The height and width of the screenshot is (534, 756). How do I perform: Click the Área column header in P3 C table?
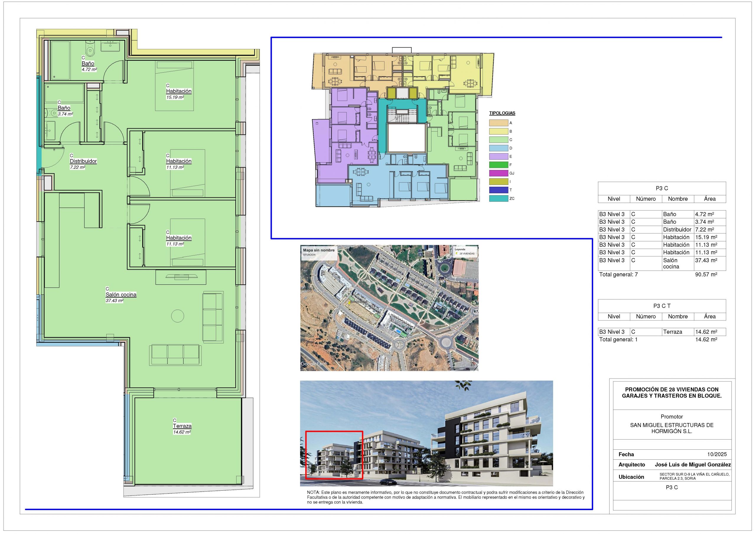point(710,199)
